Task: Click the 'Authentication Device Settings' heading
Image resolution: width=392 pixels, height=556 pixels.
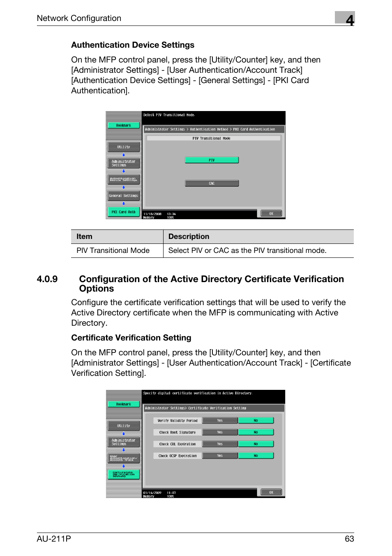Action: click(133, 45)
